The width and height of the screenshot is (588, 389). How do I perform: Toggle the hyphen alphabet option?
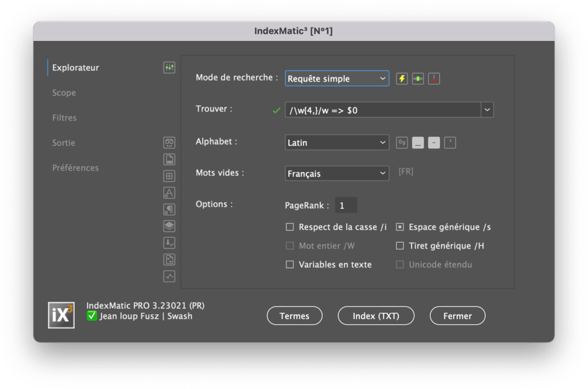pyautogui.click(x=434, y=142)
